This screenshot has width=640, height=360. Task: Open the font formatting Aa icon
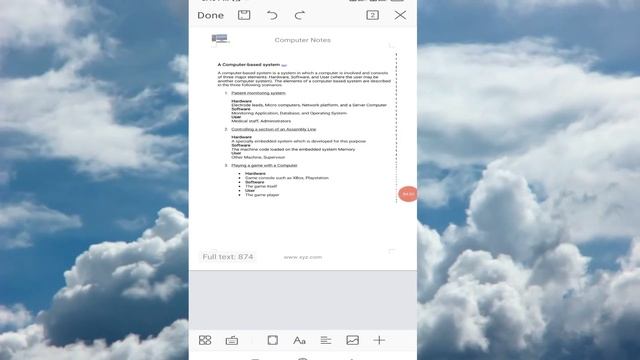coord(299,340)
